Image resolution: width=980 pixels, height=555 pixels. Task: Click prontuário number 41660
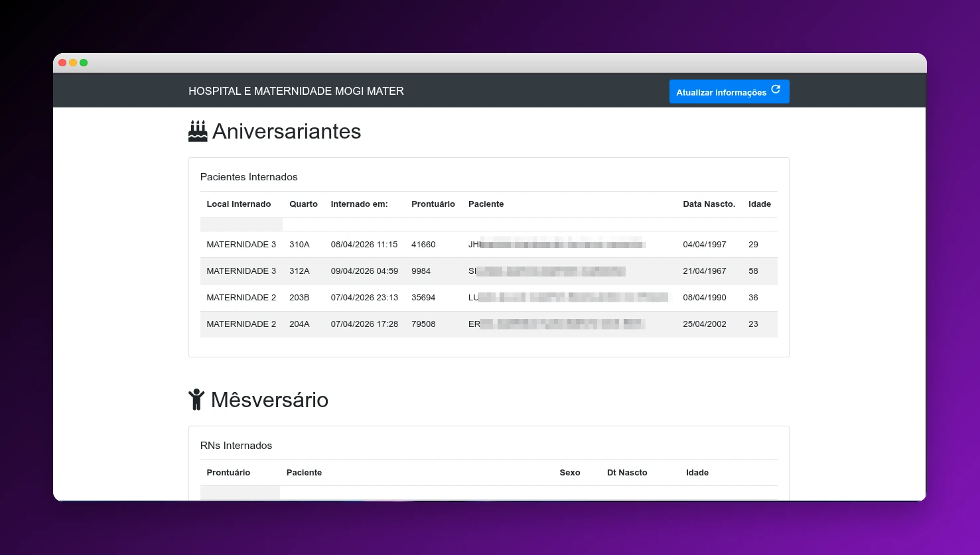tap(423, 245)
